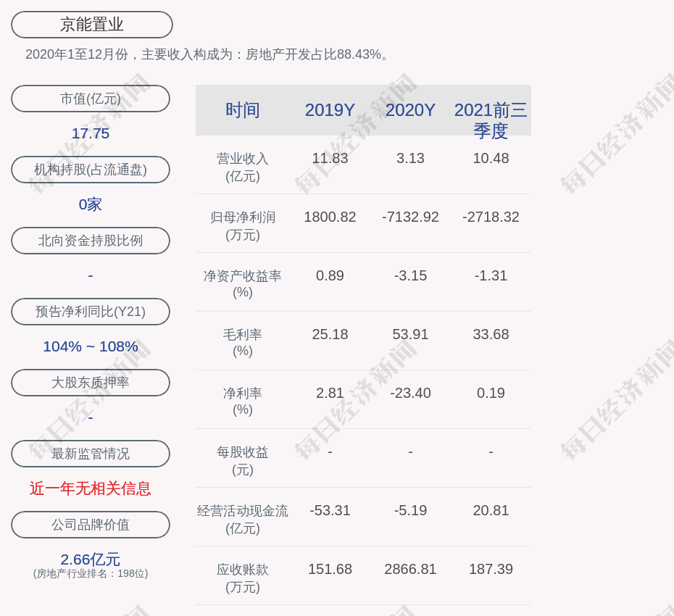Click the 2.66亿元 brand value

(x=91, y=559)
